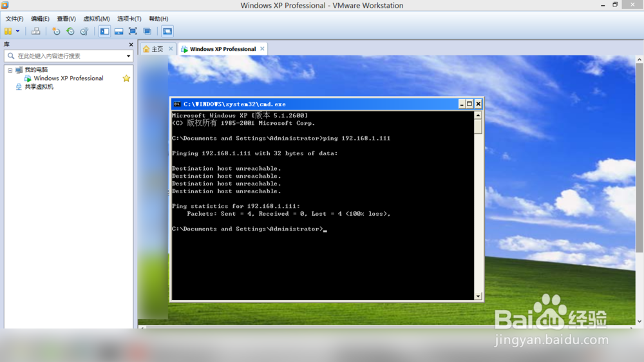Image resolution: width=644 pixels, height=362 pixels.
Task: Open the 选项卡(T) menu
Action: point(129,19)
